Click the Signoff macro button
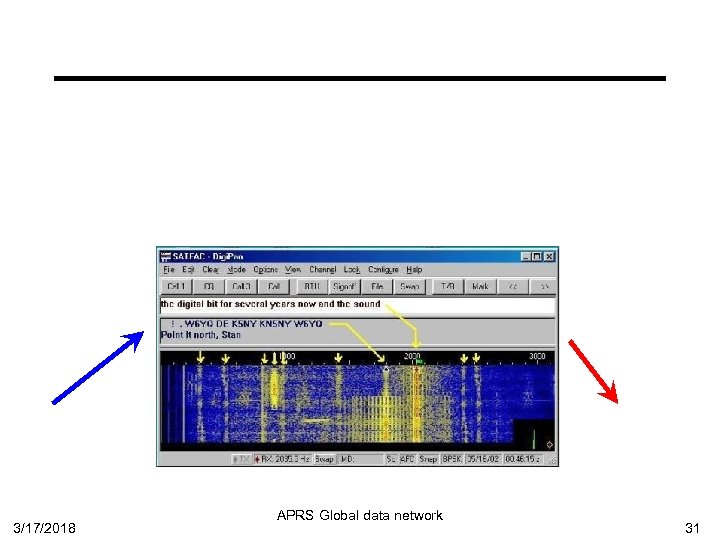720x540 pixels. click(x=344, y=287)
